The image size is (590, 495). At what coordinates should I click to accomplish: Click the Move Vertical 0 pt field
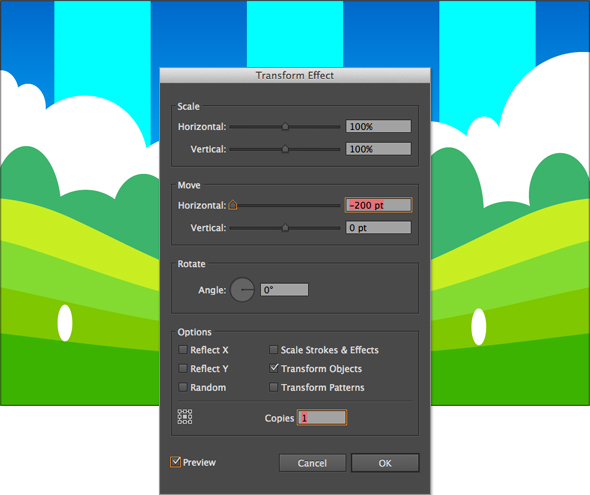379,228
